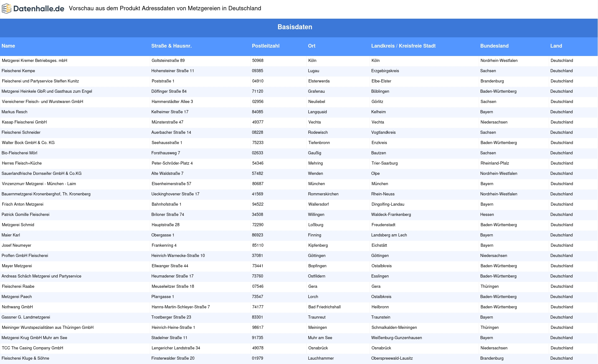Select TCC The Casing Company GmbH
The width and height of the screenshot is (598, 364).
32,348
